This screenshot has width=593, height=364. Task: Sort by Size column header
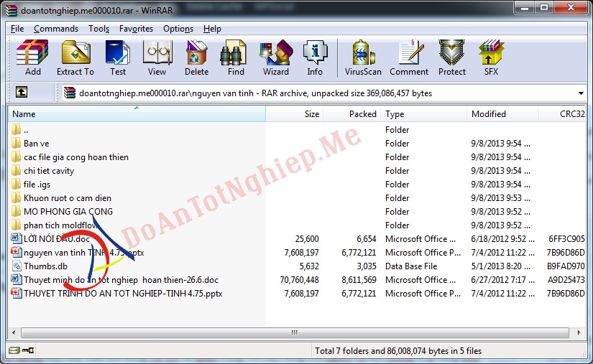click(x=294, y=113)
